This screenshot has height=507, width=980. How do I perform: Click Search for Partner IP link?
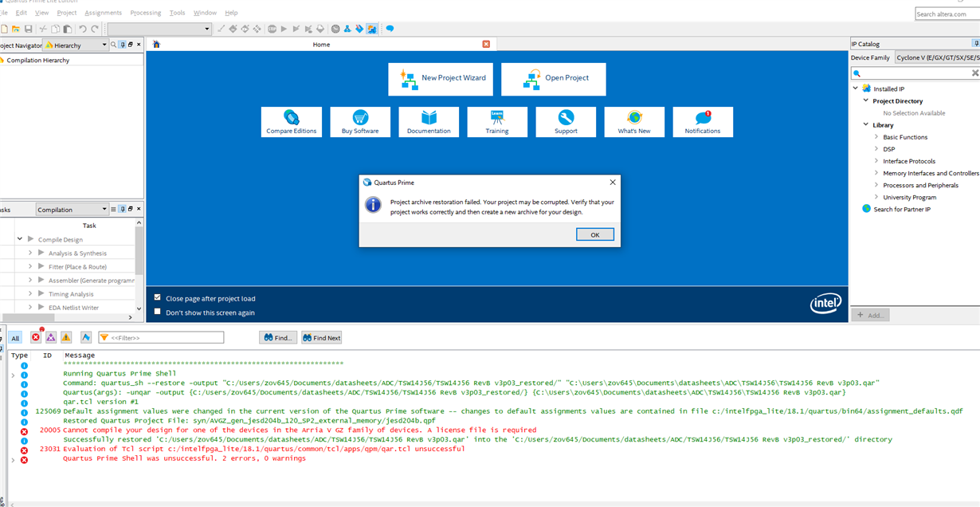[x=902, y=209]
